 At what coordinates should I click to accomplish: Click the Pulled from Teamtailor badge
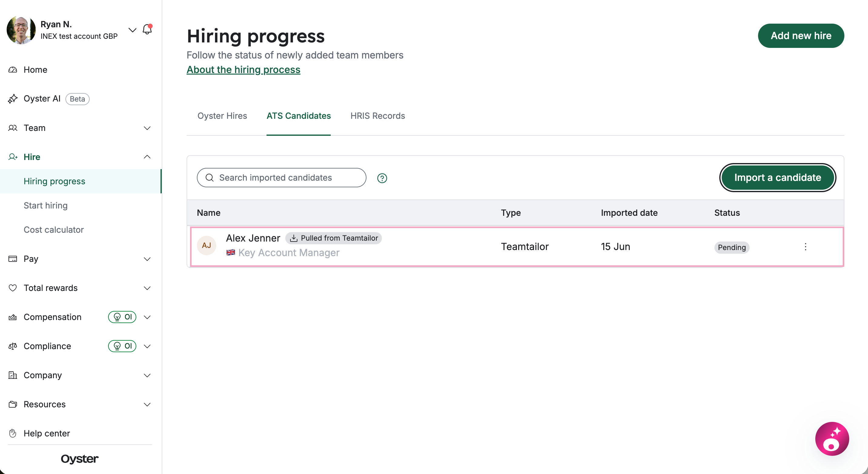[333, 238]
